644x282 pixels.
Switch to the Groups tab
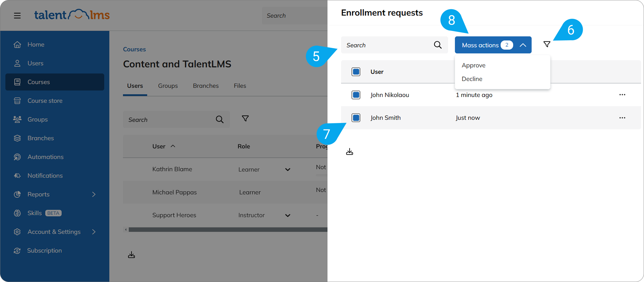point(168,86)
